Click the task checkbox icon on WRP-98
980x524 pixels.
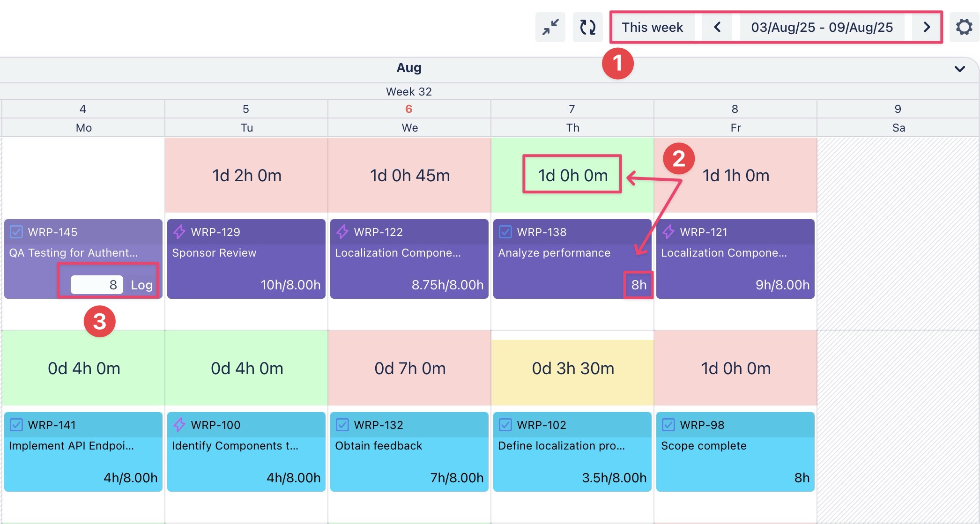668,425
